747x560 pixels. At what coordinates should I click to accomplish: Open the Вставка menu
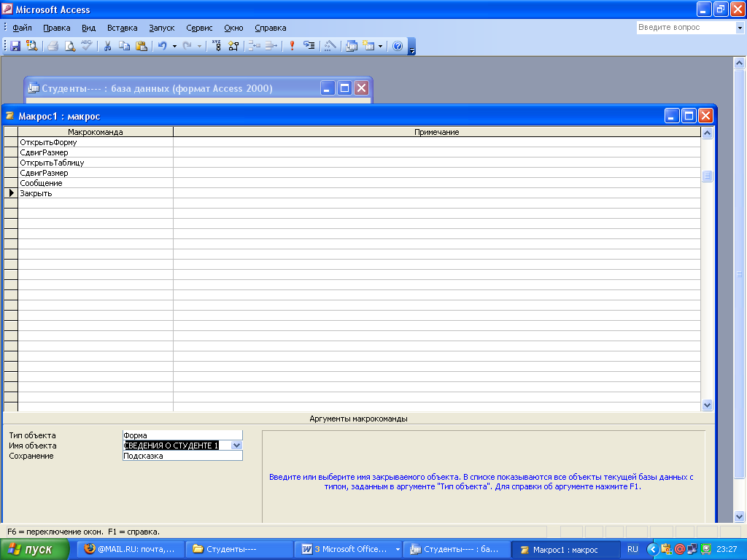(122, 28)
